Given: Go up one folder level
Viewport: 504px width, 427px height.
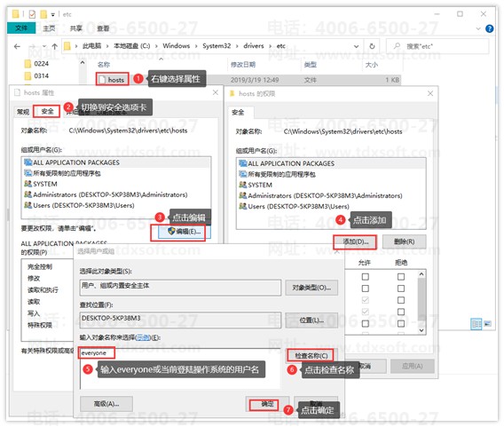Looking at the screenshot, I should pos(55,46).
